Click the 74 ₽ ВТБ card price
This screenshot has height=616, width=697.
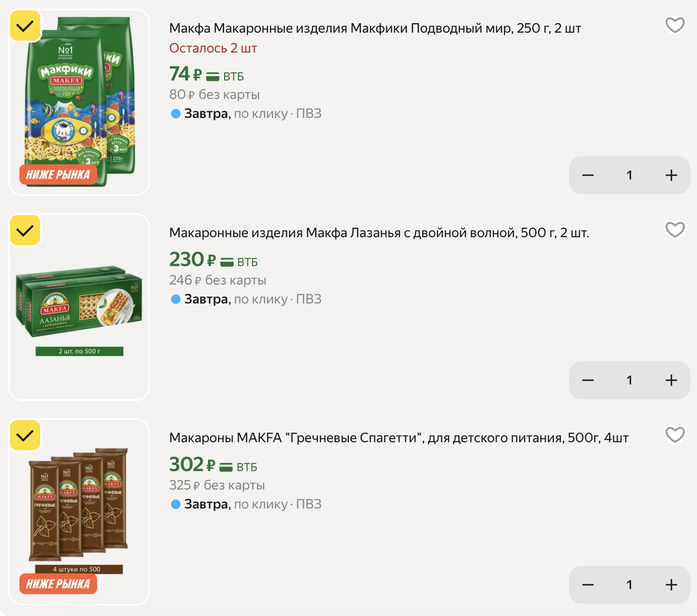click(206, 74)
